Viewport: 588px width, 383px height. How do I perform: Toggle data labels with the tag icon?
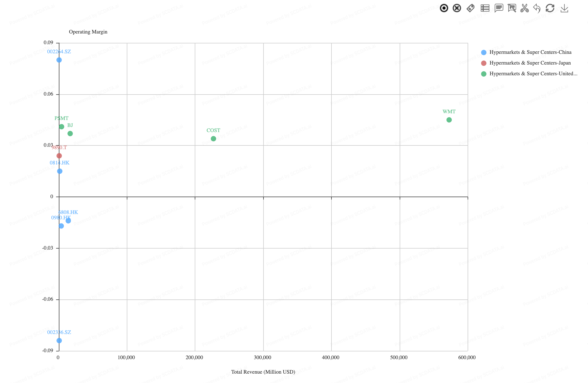(471, 8)
